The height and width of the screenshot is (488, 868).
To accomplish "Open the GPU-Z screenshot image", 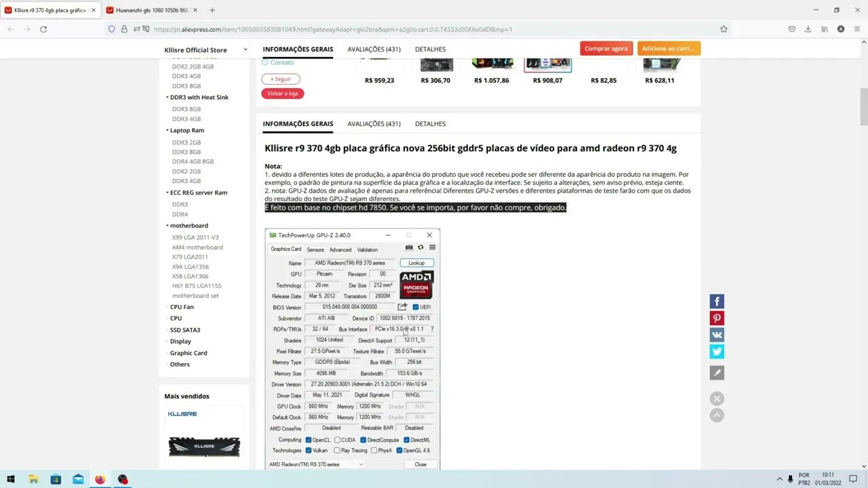I will pos(353,349).
